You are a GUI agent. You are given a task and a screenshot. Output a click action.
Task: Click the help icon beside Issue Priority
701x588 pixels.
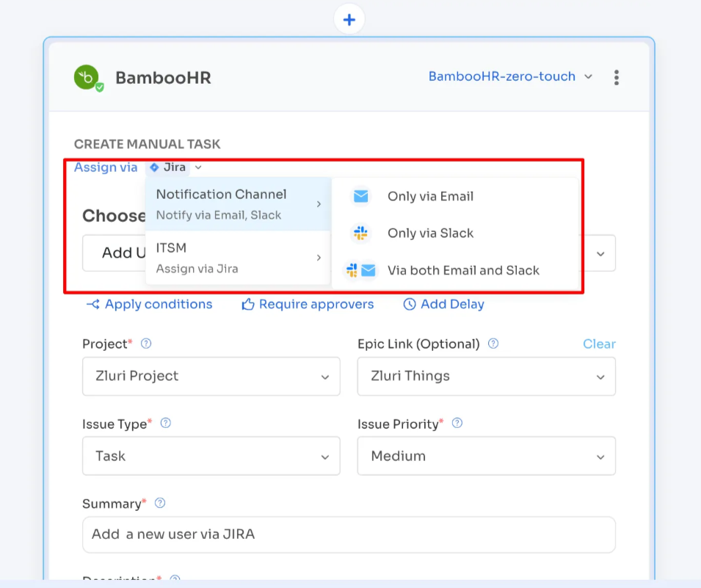coord(457,424)
